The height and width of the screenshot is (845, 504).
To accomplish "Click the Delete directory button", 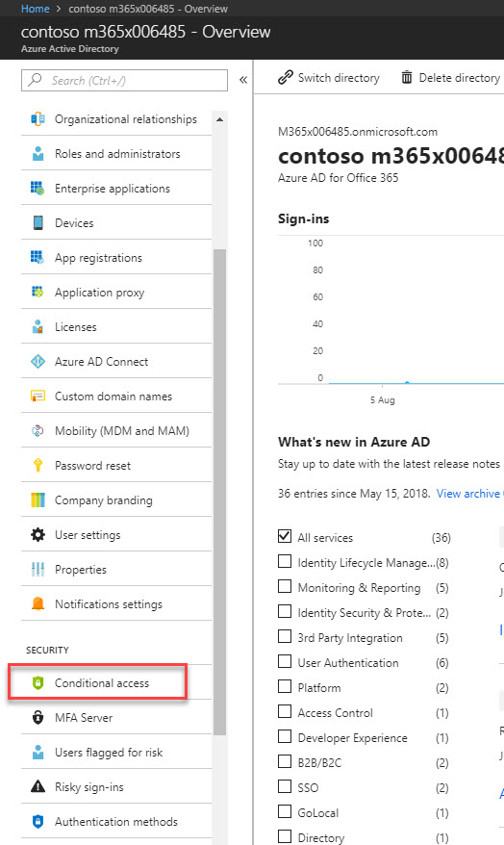I will click(x=451, y=78).
